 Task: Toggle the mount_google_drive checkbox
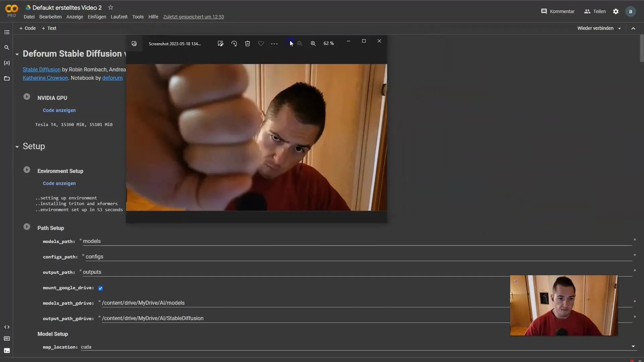coord(100,288)
